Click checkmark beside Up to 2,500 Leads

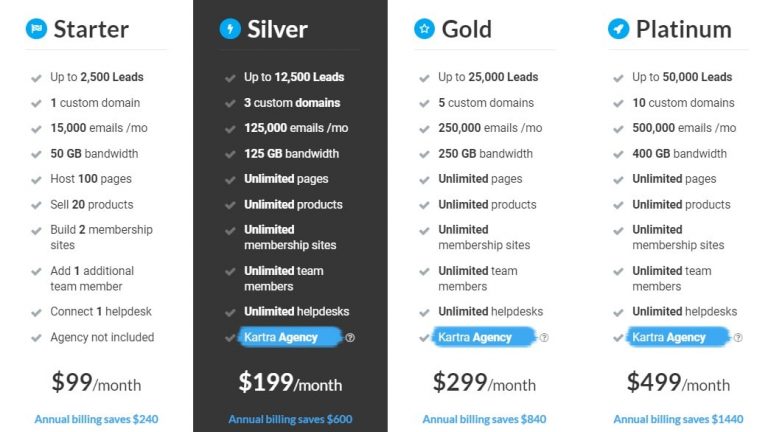(36, 78)
